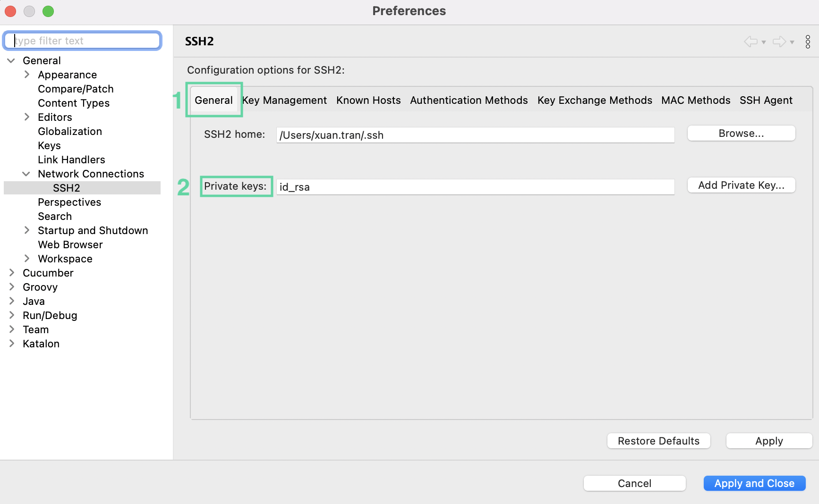Click Apply and Close
Image resolution: width=819 pixels, height=504 pixels.
(x=754, y=483)
